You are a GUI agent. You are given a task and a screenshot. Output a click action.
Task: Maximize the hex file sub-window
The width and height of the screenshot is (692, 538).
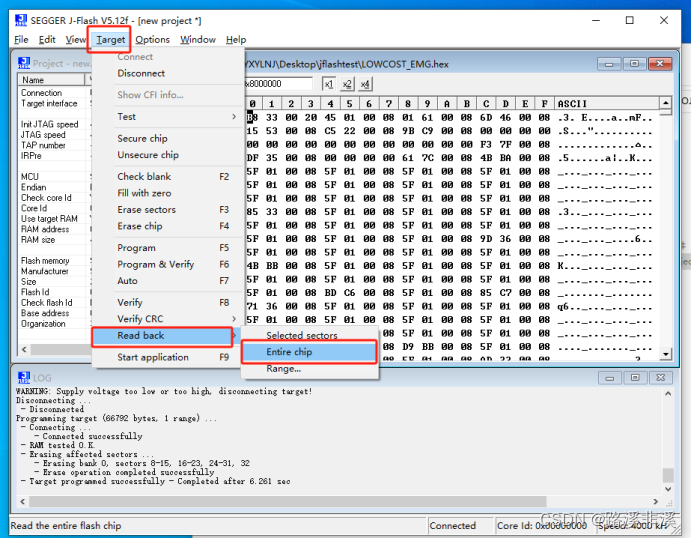(634, 64)
